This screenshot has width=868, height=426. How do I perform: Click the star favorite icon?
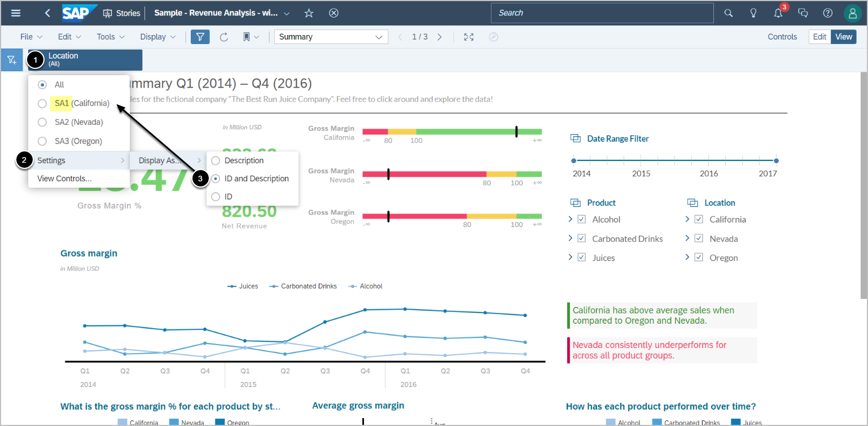[309, 13]
